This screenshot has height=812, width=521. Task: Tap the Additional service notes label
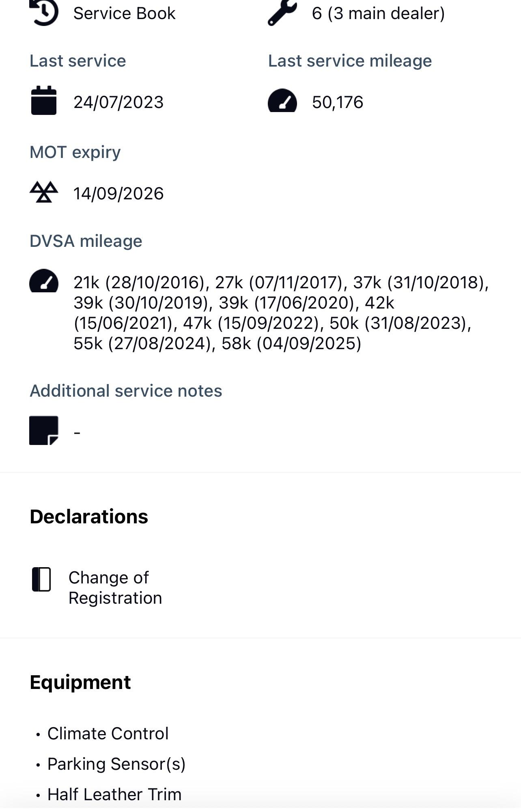point(126,391)
